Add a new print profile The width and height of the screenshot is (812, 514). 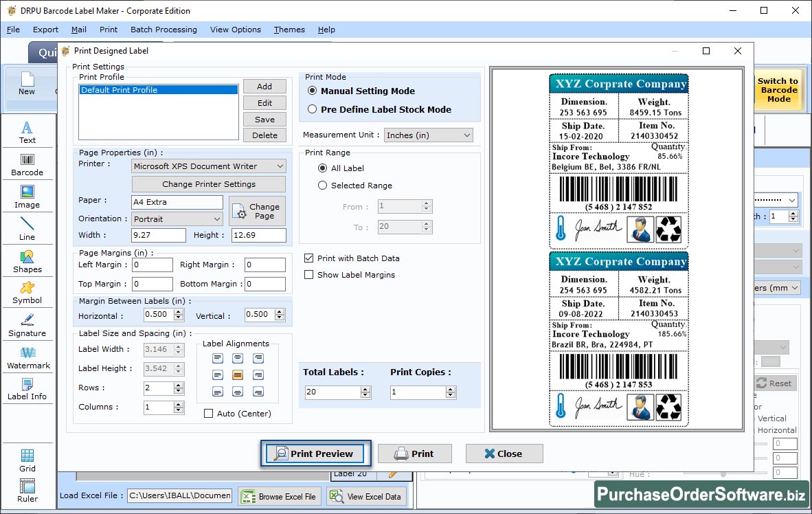264,87
